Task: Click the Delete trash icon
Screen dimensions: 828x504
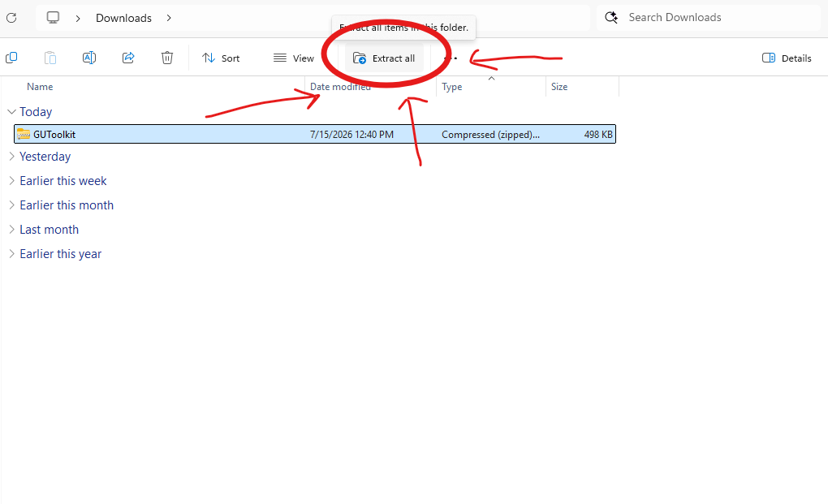Action: (x=167, y=58)
